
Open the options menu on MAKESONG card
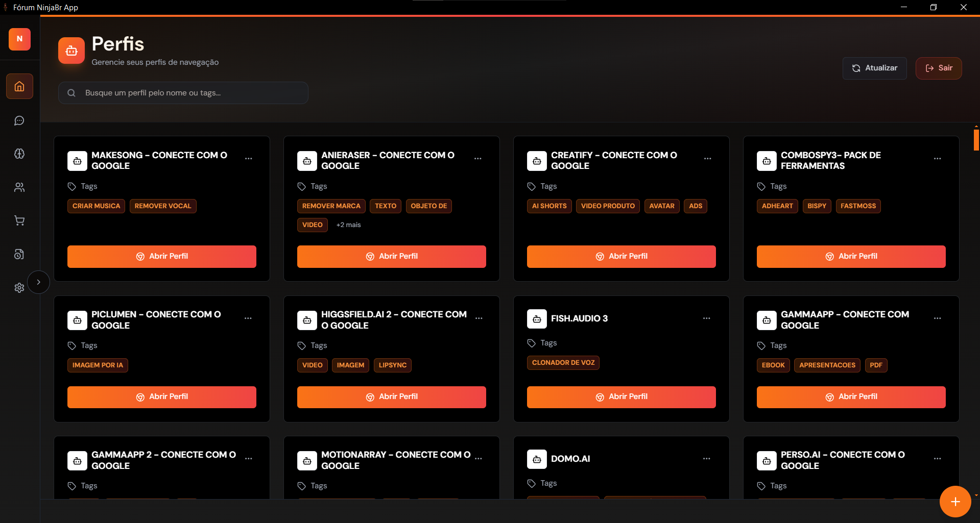249,159
